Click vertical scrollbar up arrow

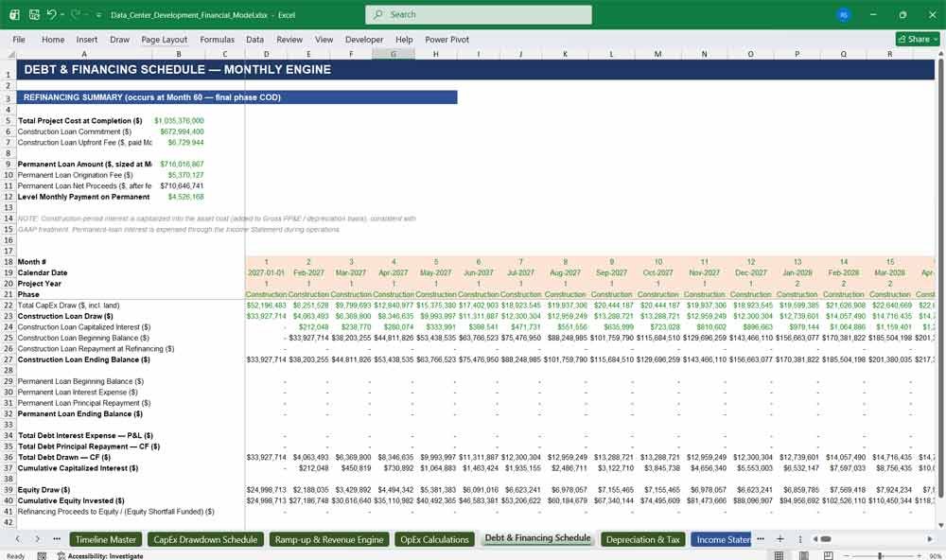(940, 54)
